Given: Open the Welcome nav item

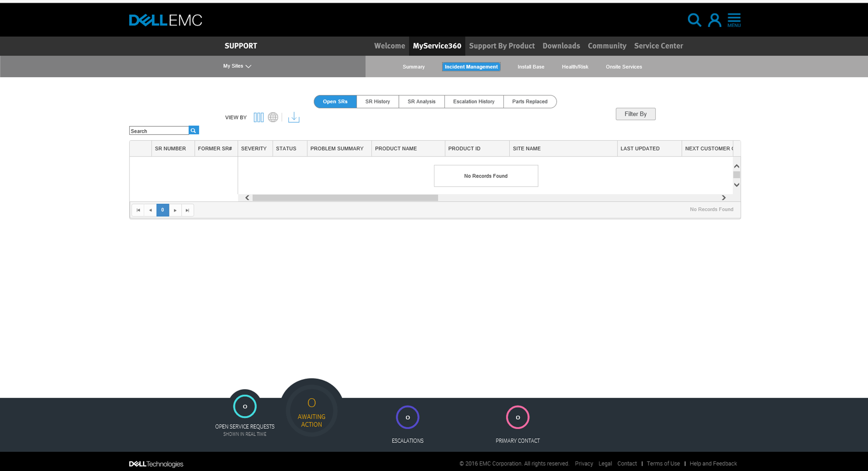Looking at the screenshot, I should [x=389, y=46].
